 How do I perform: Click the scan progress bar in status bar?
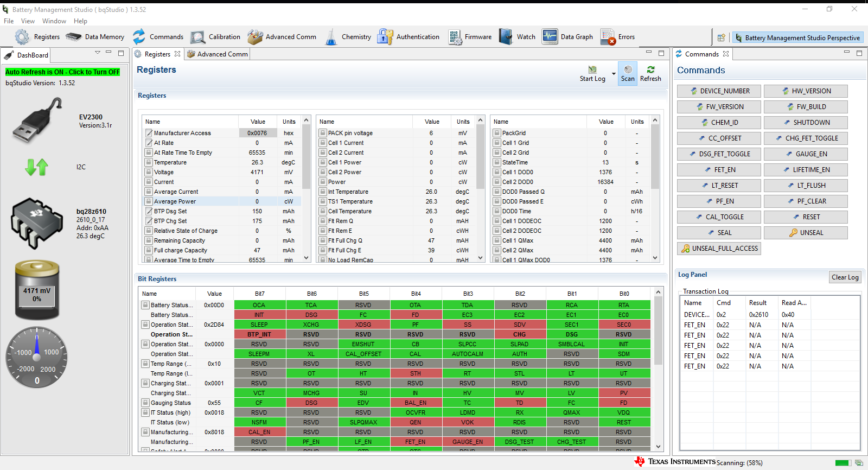(x=843, y=463)
